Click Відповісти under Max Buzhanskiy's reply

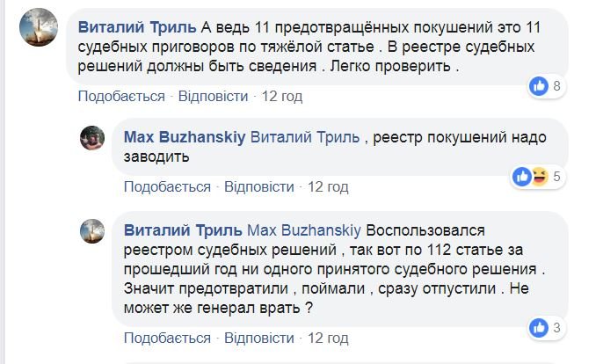258,186
